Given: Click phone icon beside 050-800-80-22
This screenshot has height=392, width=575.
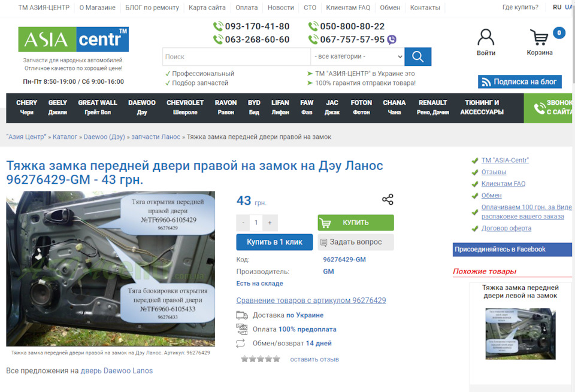Looking at the screenshot, I should (313, 26).
